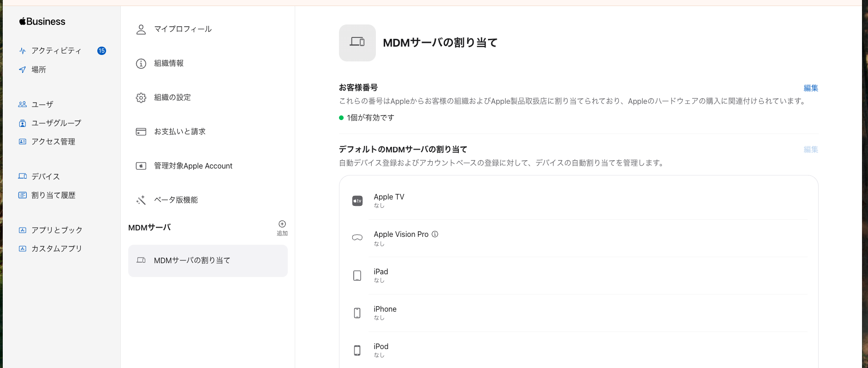
Task: Click the Apple TV device icon
Action: click(x=357, y=201)
